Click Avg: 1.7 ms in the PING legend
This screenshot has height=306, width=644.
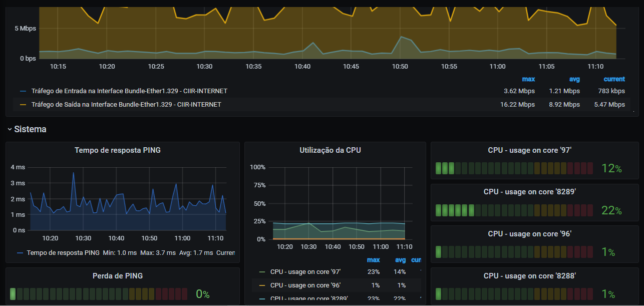[196, 253]
